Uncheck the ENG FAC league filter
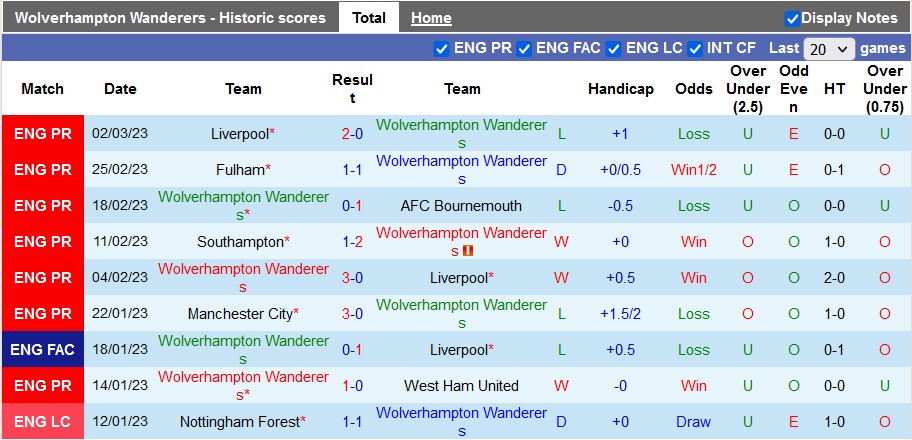This screenshot has height=440, width=912. tap(524, 48)
